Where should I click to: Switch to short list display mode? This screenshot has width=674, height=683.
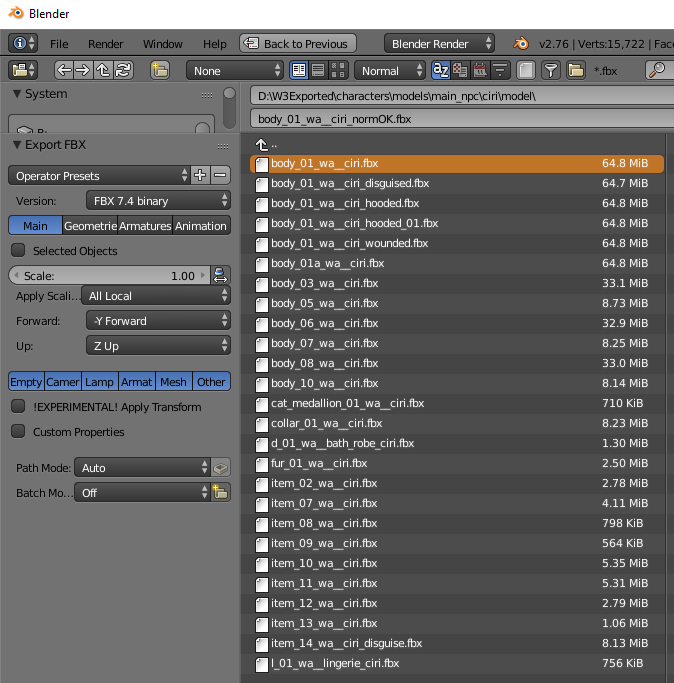point(299,70)
